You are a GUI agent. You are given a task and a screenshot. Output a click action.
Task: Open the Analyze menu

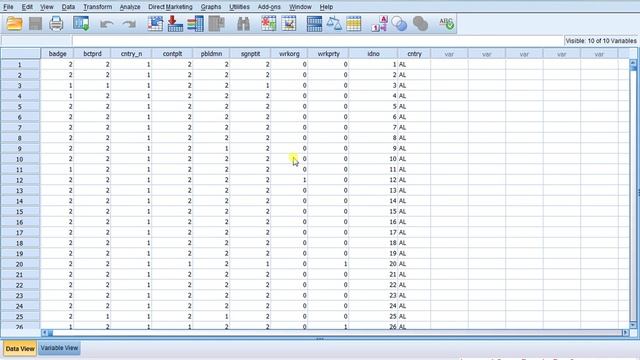point(130,7)
